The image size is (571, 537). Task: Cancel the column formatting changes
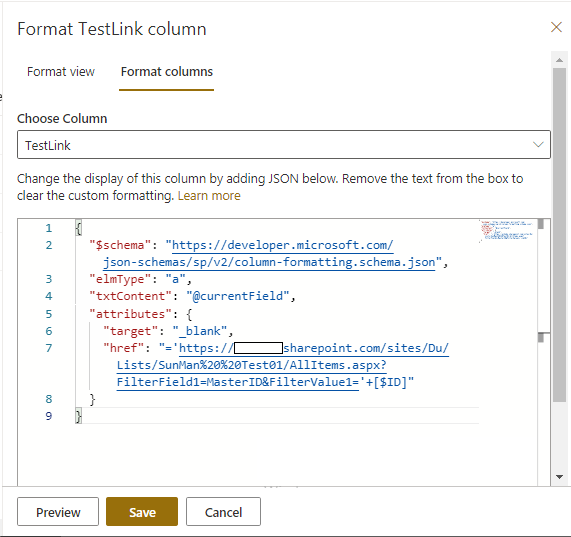(x=223, y=512)
